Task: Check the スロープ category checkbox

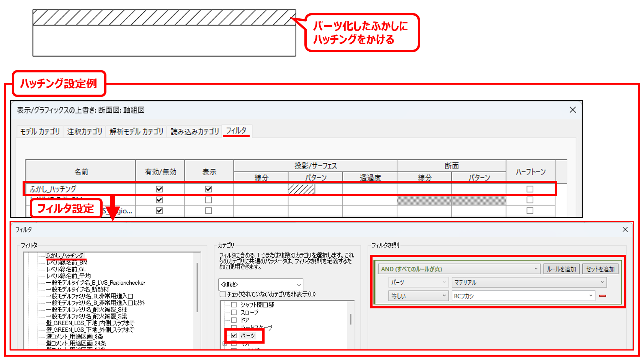Action: point(234,312)
